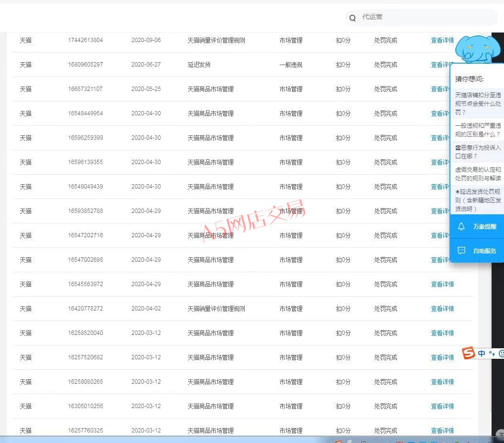Toggle the 中 Chinese input mode indicator
Screen dimensions: 504x443
tap(482, 354)
